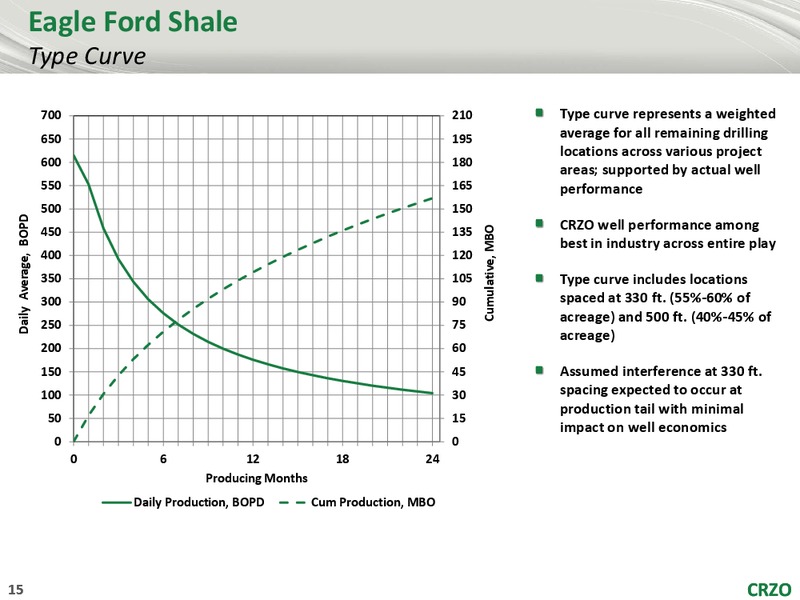Click the '210' right axis label
This screenshot has width=800, height=600.
[462, 115]
